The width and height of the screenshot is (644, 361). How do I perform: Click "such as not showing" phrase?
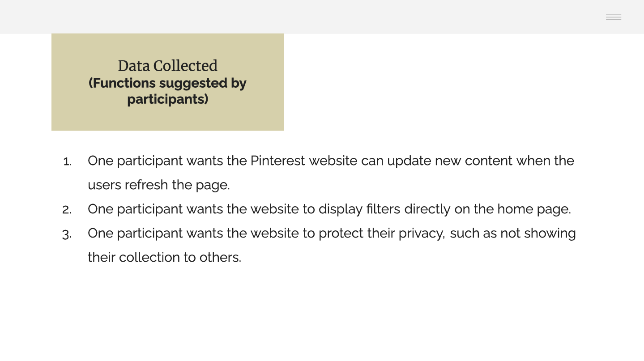[513, 233]
